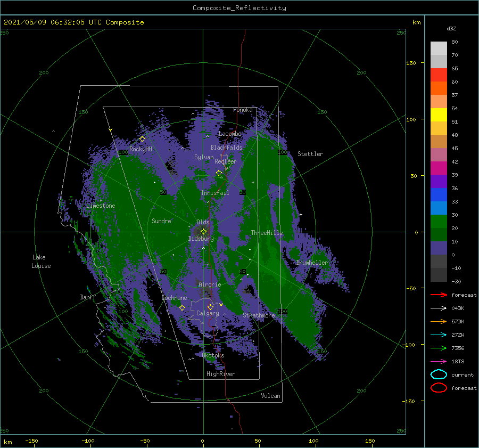Select the pink 42-45 dBZ swatch
The image size is (479, 448).
pos(439,154)
